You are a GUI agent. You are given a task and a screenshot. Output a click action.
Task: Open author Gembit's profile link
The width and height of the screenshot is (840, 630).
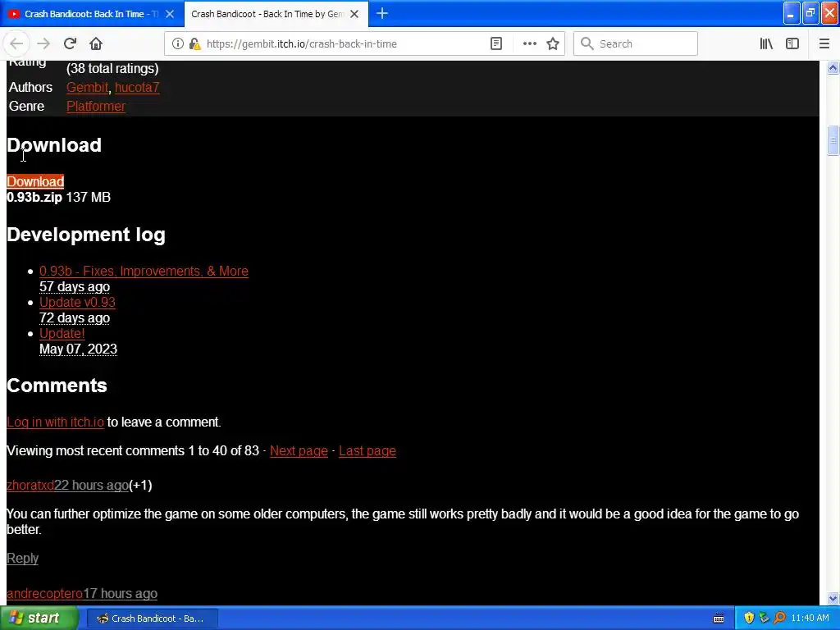(x=87, y=87)
